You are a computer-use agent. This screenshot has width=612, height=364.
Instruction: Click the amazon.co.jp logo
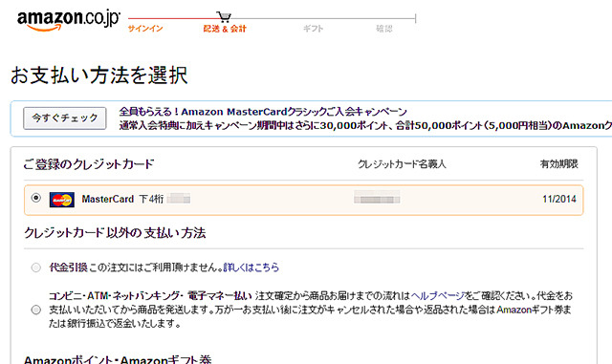pyautogui.click(x=69, y=20)
